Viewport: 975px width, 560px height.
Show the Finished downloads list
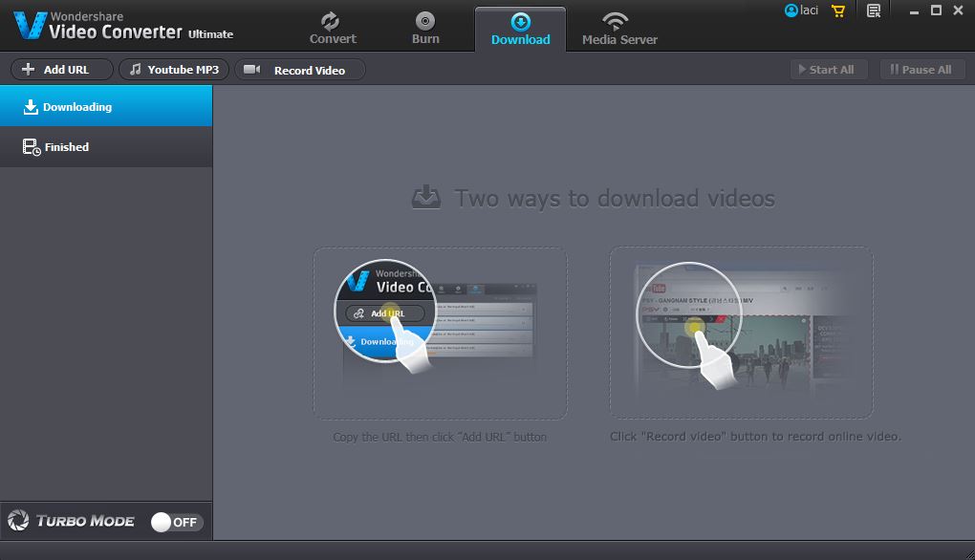(x=105, y=147)
